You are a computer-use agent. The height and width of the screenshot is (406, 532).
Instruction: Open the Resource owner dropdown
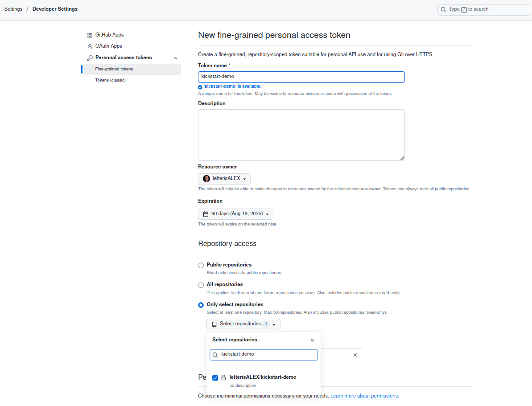[x=224, y=179]
